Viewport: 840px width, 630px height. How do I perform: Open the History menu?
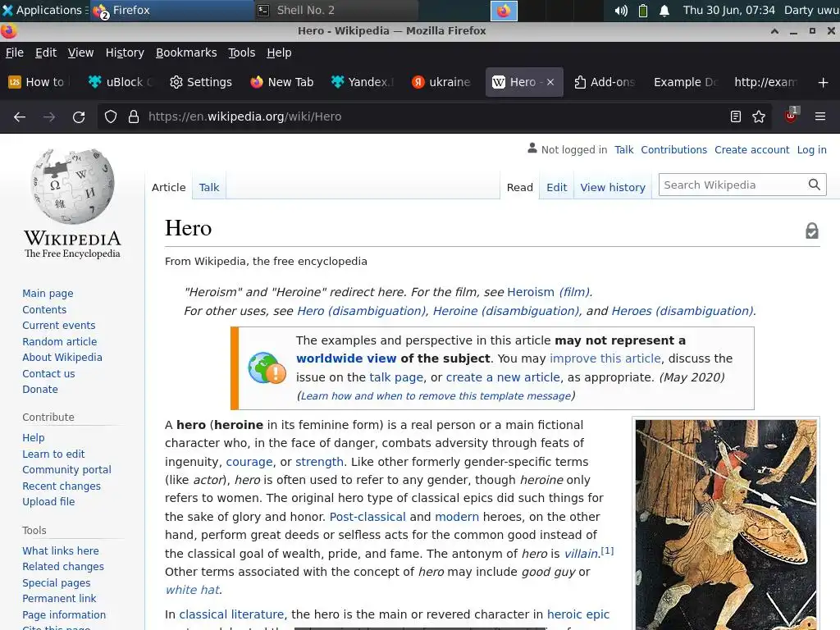[125, 52]
